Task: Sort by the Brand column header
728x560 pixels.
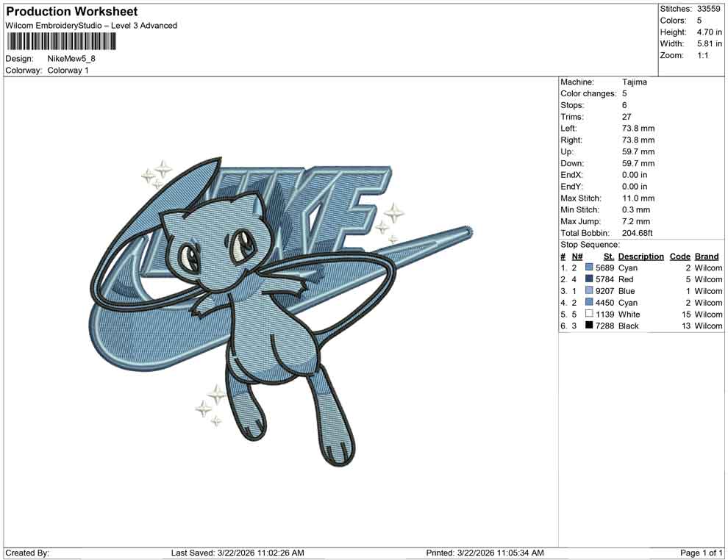Action: [x=706, y=256]
